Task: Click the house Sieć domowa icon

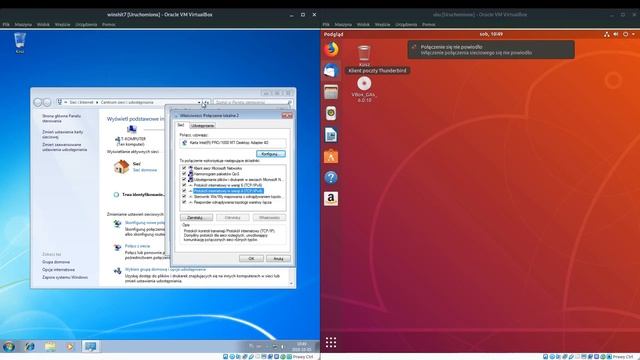Action: (x=122, y=167)
